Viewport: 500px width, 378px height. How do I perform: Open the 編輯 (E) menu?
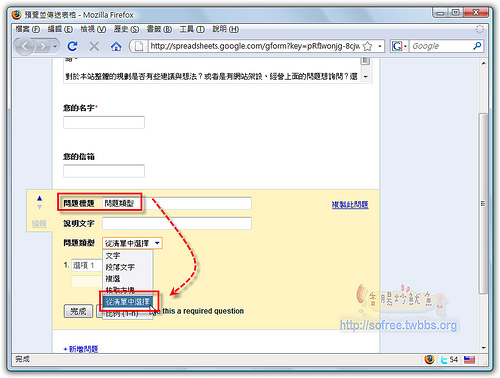(x=60, y=29)
